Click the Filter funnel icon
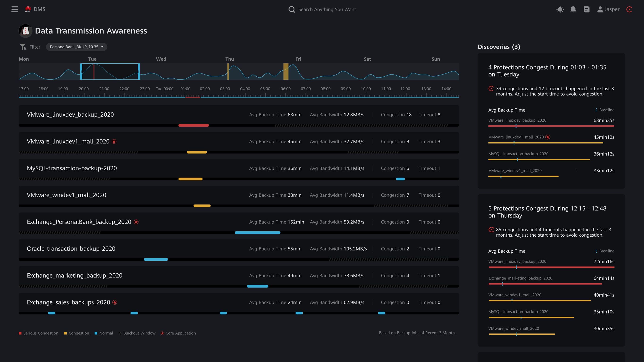The image size is (644, 362). [x=23, y=47]
